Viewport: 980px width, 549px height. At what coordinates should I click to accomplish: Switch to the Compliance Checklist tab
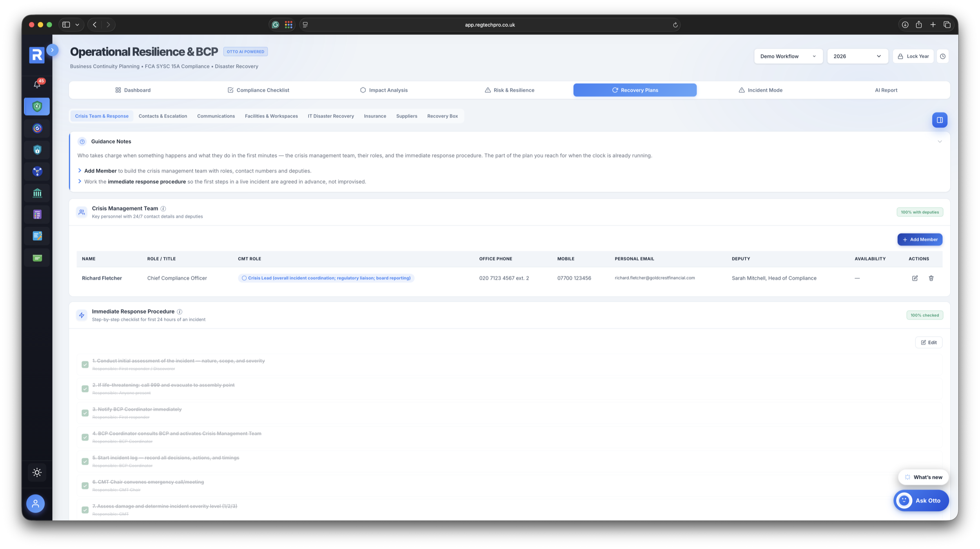(x=258, y=90)
